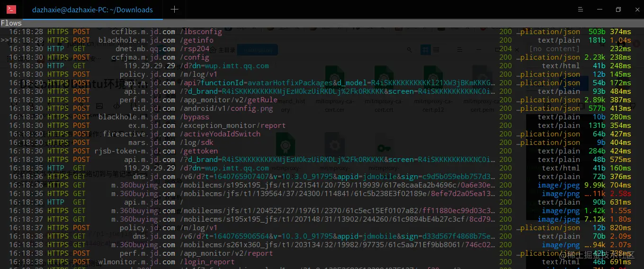Screen dimensions: 644x269
Task: Minimize the terminal window
Action: click(x=600, y=9)
